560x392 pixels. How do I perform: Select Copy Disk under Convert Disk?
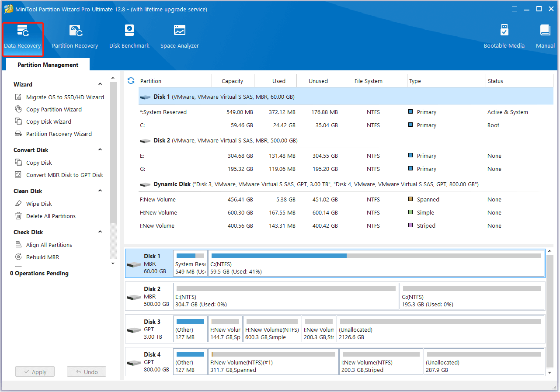point(33,163)
